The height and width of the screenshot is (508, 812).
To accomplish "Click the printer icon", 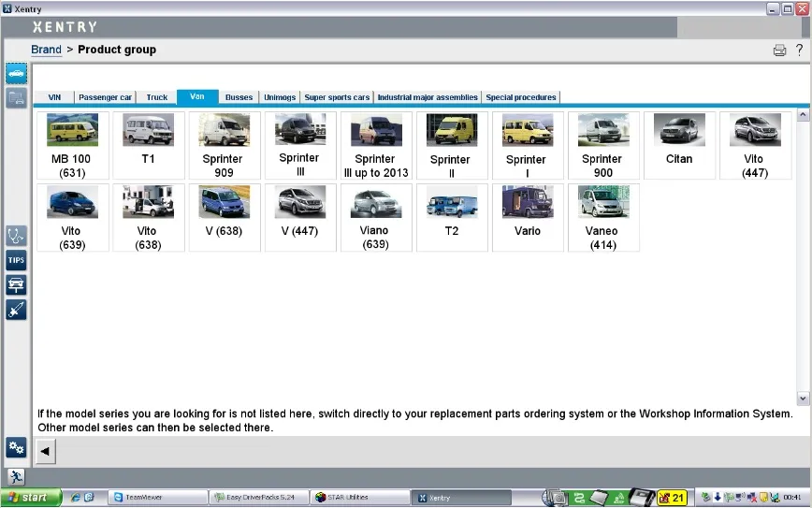I will tap(779, 51).
